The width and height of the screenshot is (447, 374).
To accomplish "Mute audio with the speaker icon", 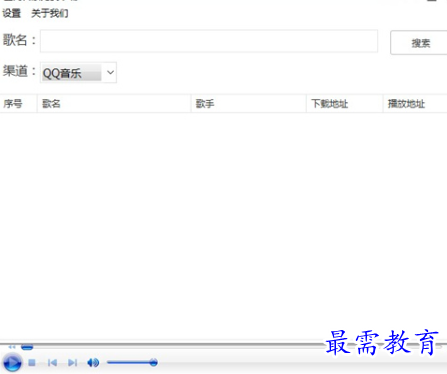I will (x=93, y=362).
